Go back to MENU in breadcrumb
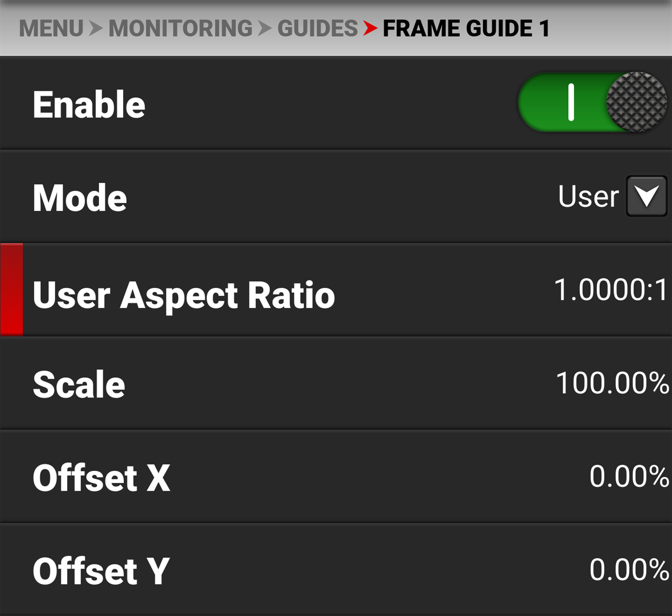This screenshot has width=672, height=616. (51, 29)
